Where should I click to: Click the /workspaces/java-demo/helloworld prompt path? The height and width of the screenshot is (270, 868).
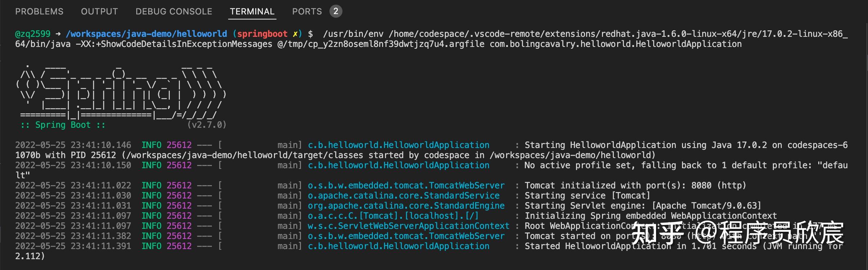tap(146, 34)
